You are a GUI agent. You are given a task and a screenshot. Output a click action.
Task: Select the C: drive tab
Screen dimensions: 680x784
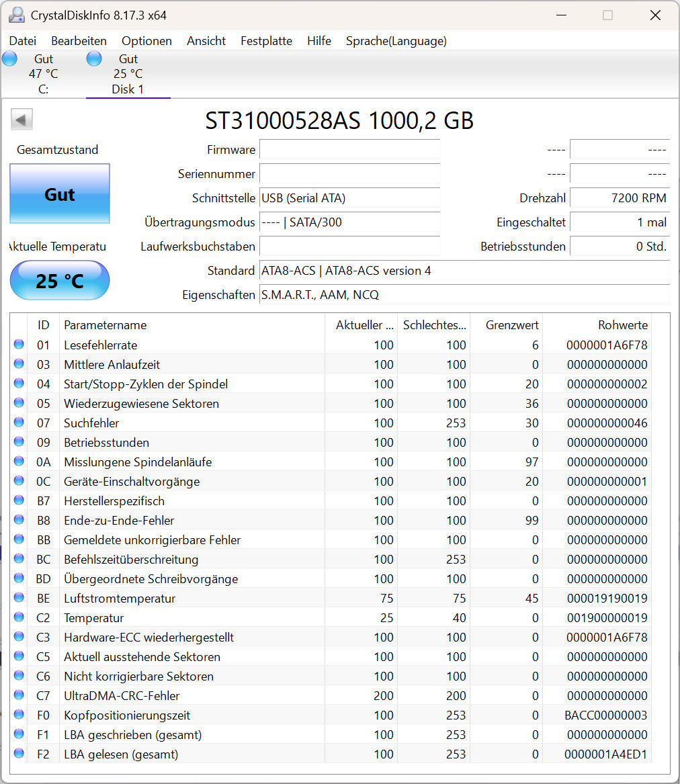(43, 74)
